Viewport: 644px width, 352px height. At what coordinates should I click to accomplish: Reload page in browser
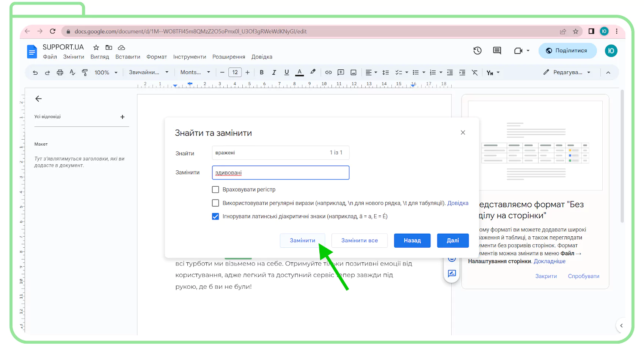point(53,31)
